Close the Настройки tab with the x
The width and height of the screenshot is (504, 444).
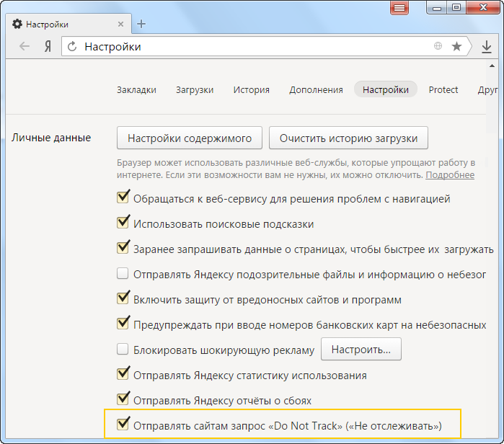pyautogui.click(x=121, y=24)
